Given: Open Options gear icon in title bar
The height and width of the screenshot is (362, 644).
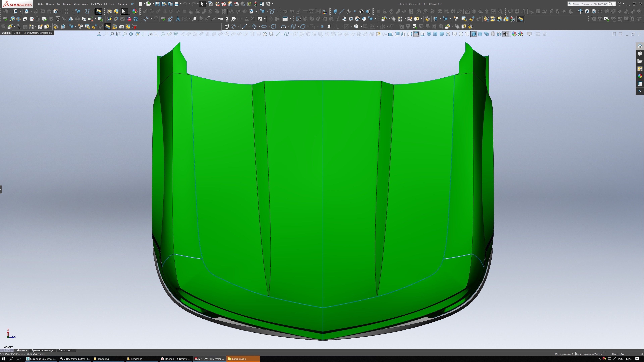Looking at the screenshot, I should (268, 4).
